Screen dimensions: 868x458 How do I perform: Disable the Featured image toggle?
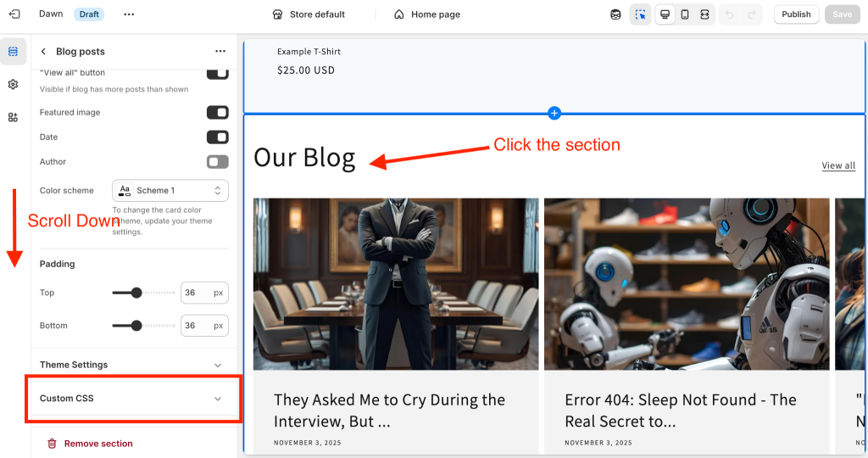[x=218, y=113]
